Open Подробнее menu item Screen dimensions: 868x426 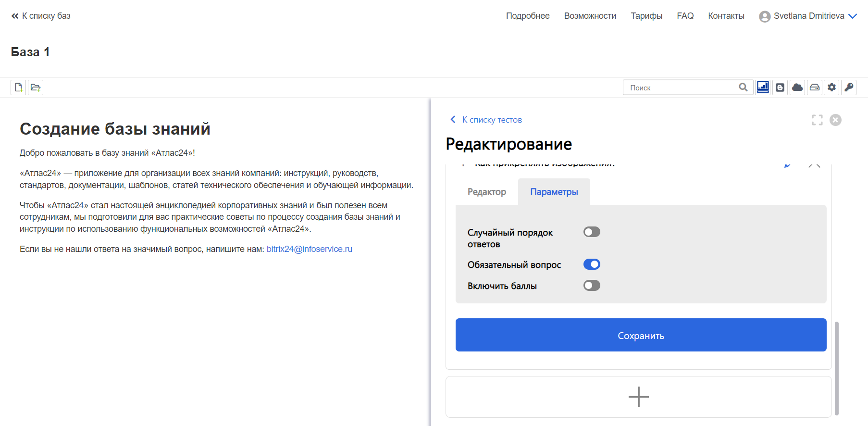click(x=528, y=16)
